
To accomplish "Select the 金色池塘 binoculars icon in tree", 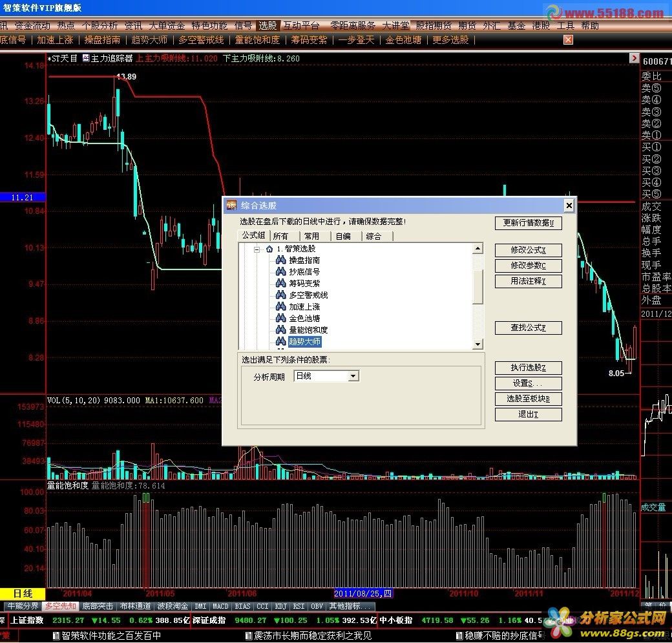I will pyautogui.click(x=280, y=318).
